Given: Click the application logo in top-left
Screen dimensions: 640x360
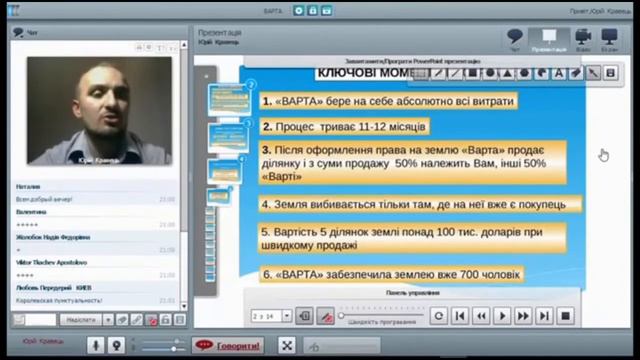Looking at the screenshot, I should click(x=13, y=10).
